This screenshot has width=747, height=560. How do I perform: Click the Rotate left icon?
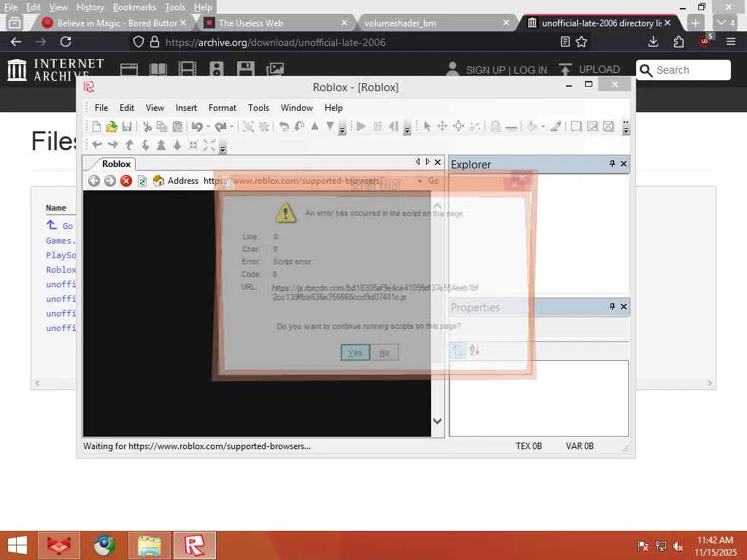[x=284, y=126]
